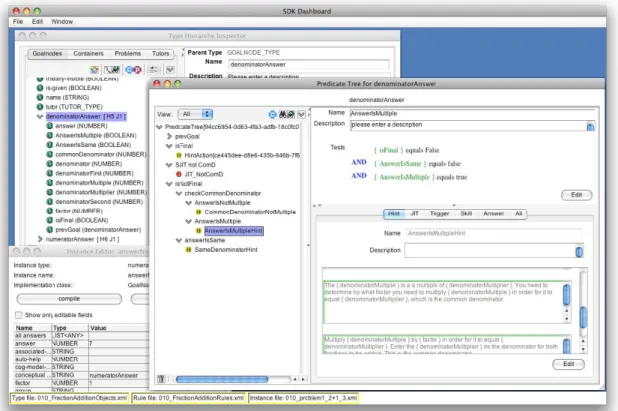
Task: Collapse the checkCommonDenominator node
Action: coord(179,193)
